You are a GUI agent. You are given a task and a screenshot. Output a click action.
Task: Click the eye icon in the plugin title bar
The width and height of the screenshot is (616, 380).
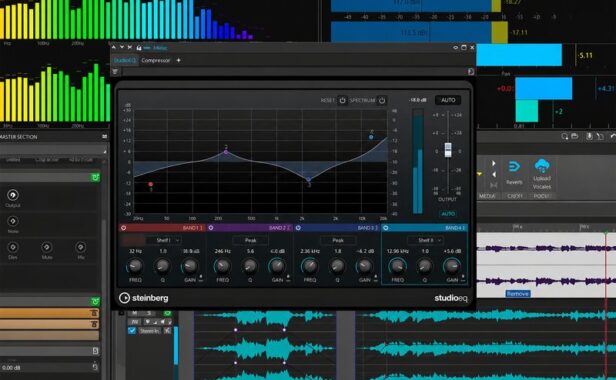coord(456,48)
